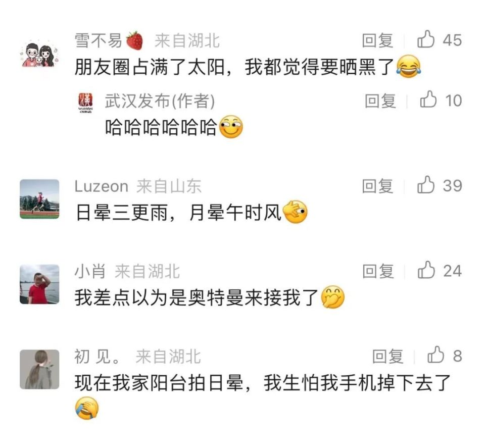
Task: Like 初见's comment with 8 likes
Action: click(x=436, y=355)
